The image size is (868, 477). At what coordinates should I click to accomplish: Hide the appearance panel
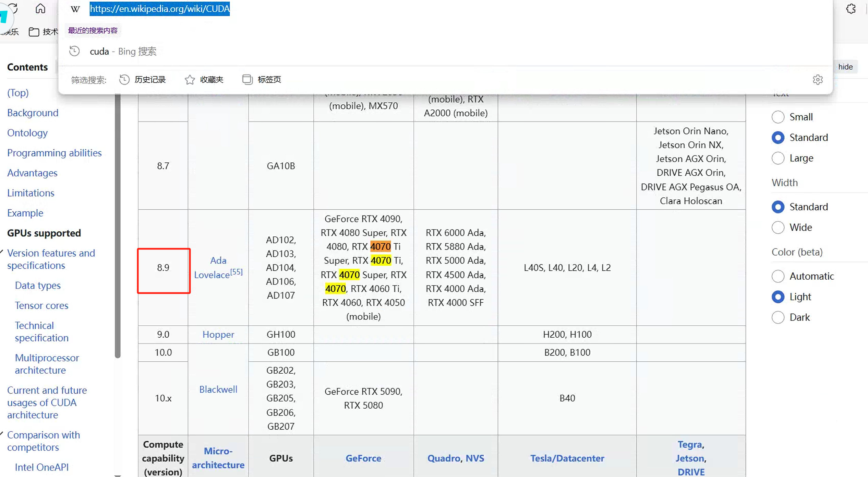click(x=845, y=67)
